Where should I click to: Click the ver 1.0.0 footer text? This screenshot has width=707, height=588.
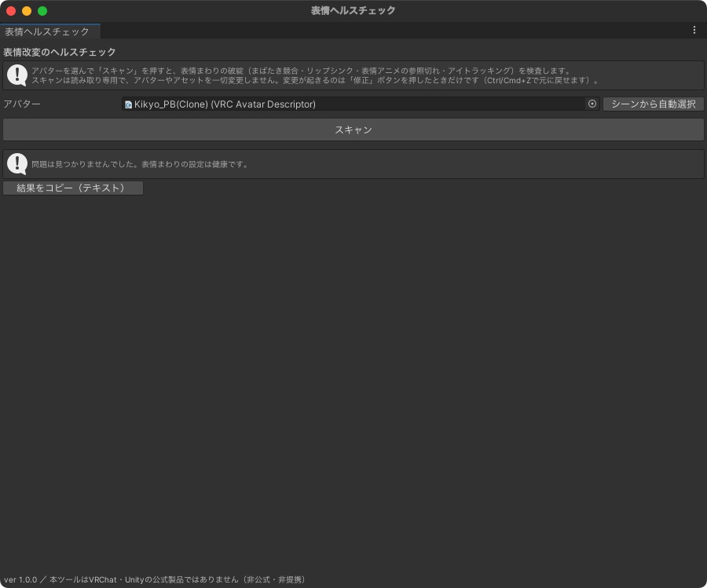click(155, 579)
